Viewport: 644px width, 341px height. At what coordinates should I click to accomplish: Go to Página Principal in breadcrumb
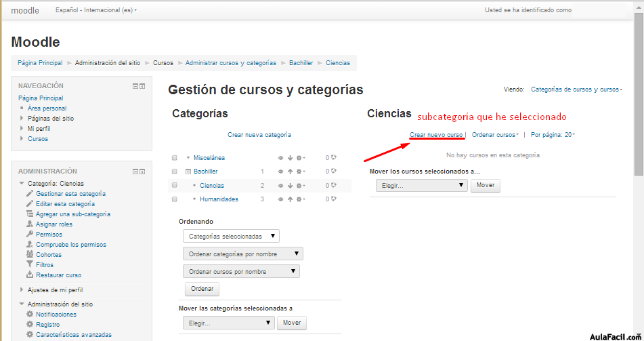pos(40,63)
